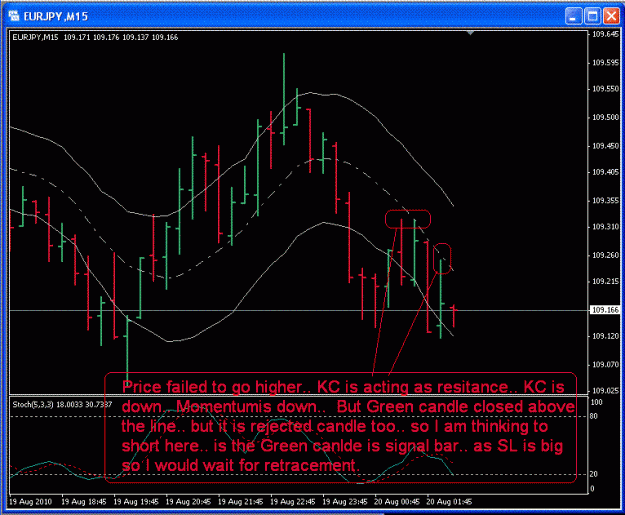
Task: Click the 109.450 price scale value
Action: tap(605, 146)
